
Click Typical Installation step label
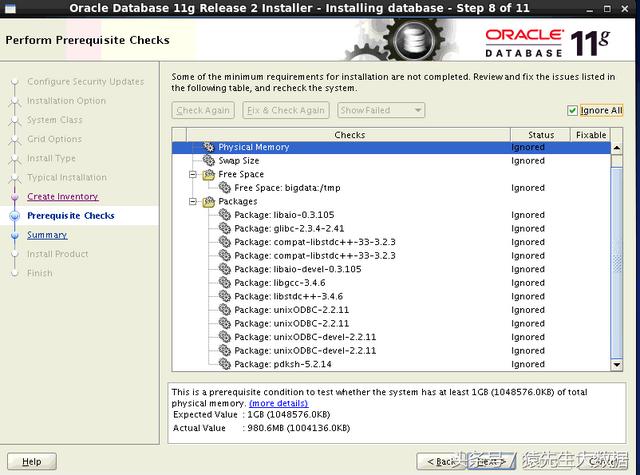67,178
